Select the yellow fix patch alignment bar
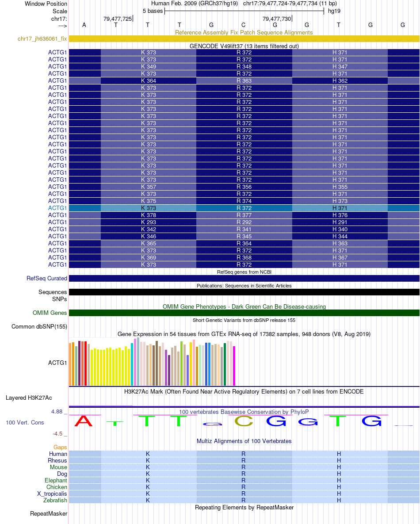Viewport: 420px width, 524px height. coord(244,39)
